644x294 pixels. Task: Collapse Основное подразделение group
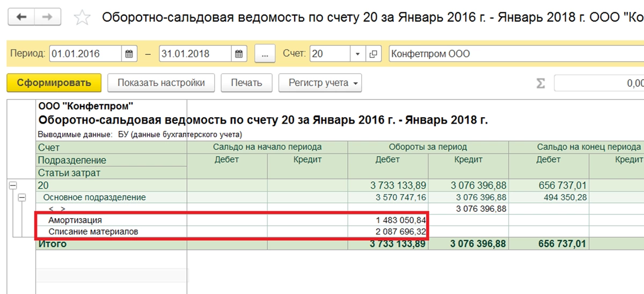coord(22,198)
